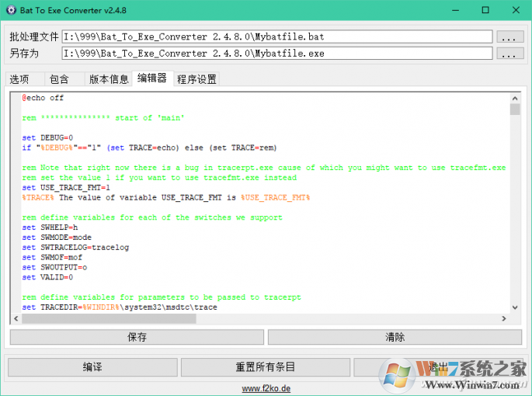
Task: Reset everything via 重置所有条目
Action: 266,366
